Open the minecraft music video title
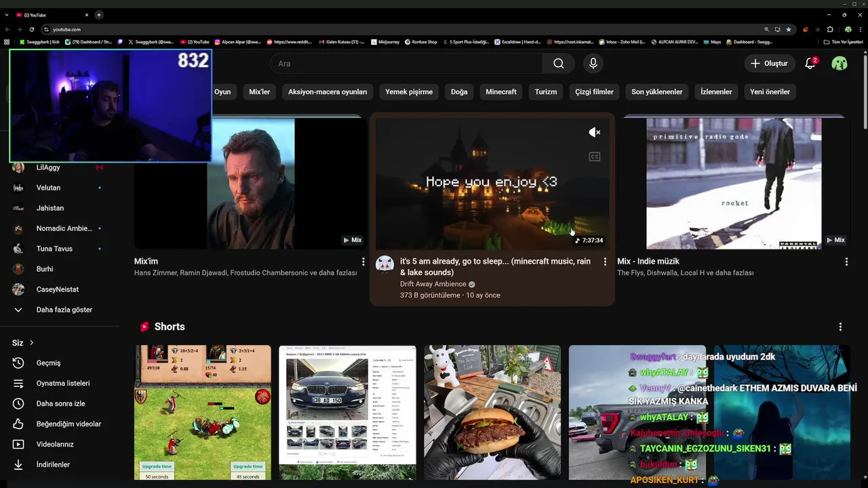This screenshot has width=868, height=488. click(495, 266)
